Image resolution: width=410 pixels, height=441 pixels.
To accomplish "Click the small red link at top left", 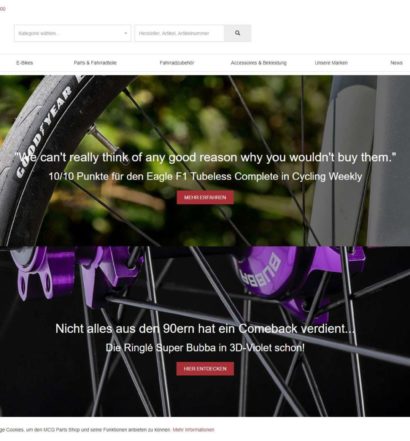I will coord(3,9).
